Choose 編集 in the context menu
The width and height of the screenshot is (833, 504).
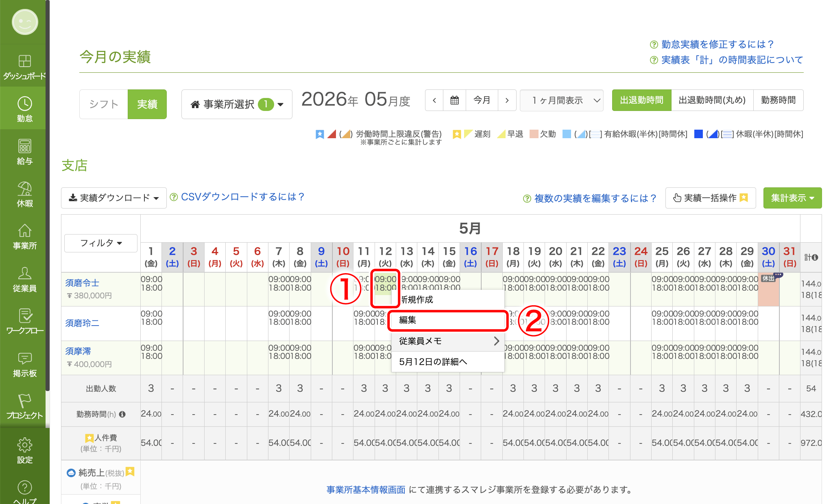pos(448,320)
